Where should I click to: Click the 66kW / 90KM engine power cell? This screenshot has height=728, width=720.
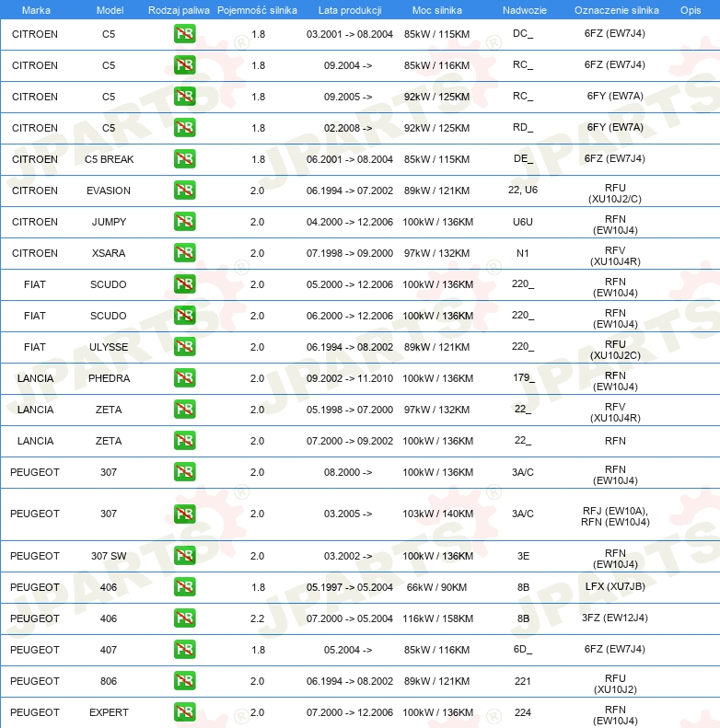click(436, 587)
